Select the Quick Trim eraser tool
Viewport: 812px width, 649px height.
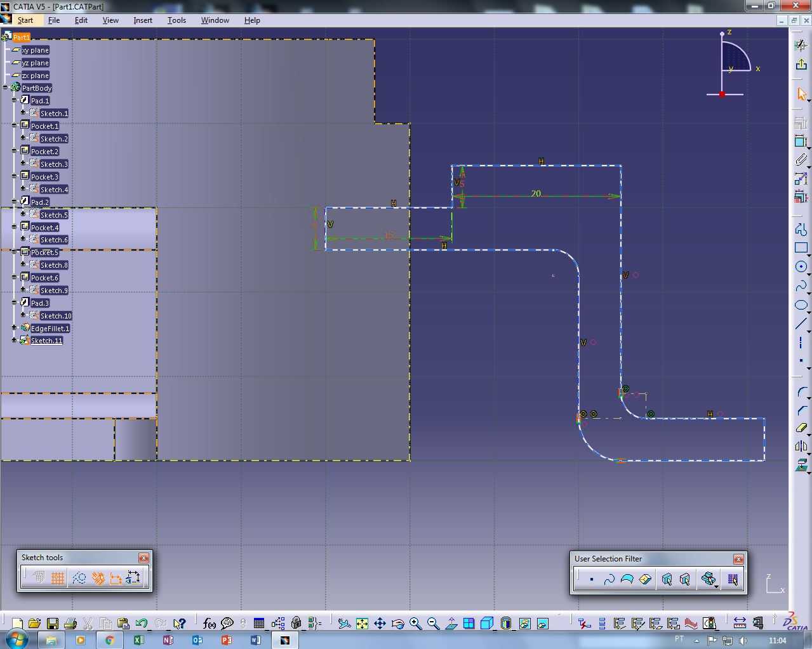[x=801, y=428]
